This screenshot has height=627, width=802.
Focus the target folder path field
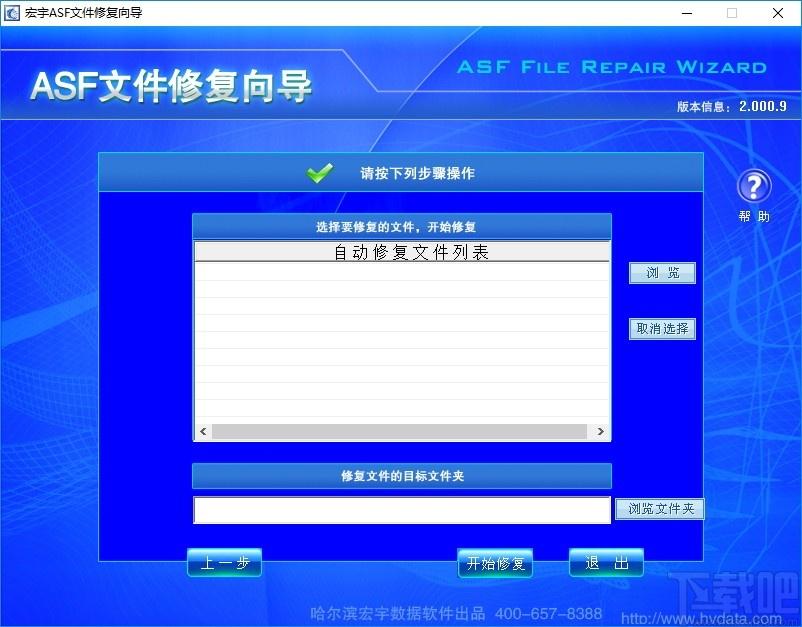[x=401, y=510]
